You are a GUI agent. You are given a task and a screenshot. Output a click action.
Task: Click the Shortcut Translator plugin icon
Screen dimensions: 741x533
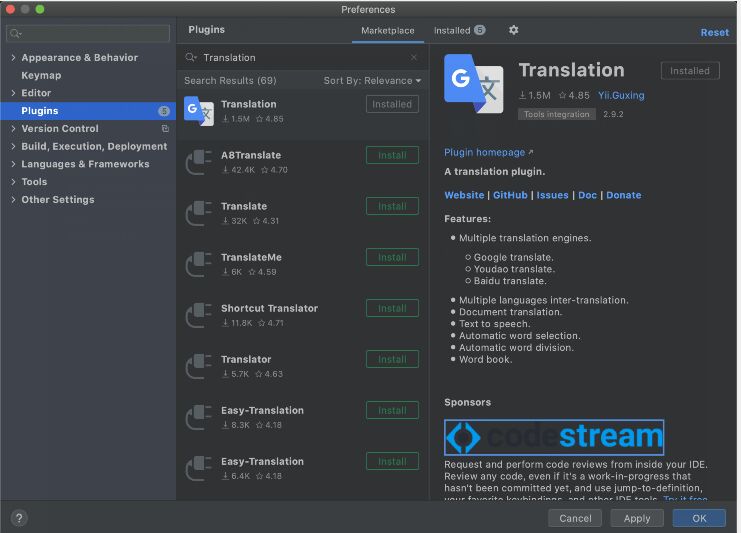[199, 315]
